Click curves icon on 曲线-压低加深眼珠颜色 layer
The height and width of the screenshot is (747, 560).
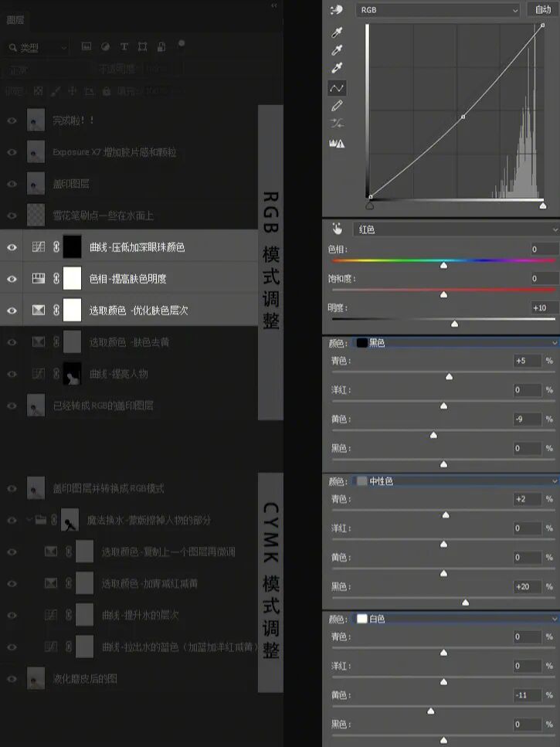click(39, 246)
